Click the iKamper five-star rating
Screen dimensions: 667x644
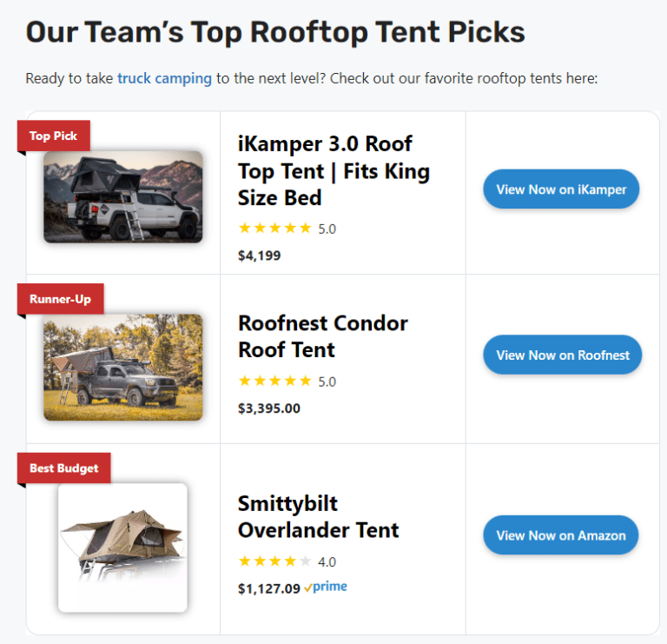pos(274,229)
